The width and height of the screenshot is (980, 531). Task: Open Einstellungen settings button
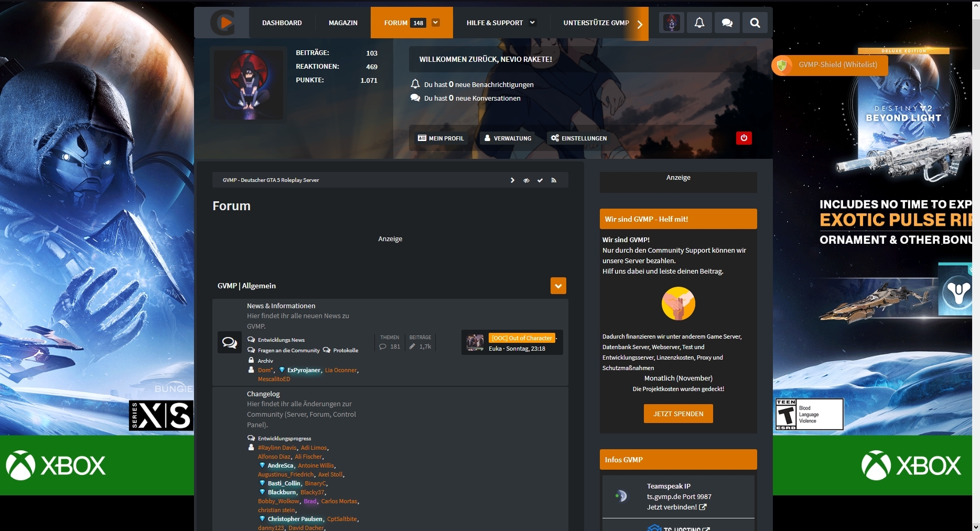pyautogui.click(x=579, y=138)
